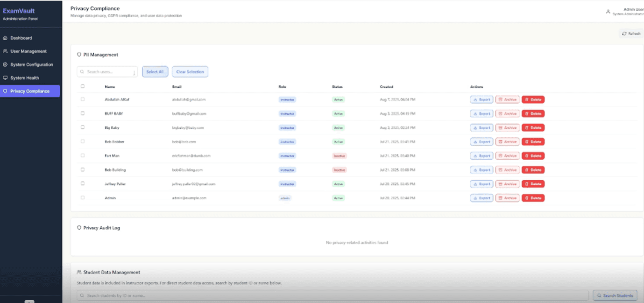Export data for the Admin row

pos(481,198)
